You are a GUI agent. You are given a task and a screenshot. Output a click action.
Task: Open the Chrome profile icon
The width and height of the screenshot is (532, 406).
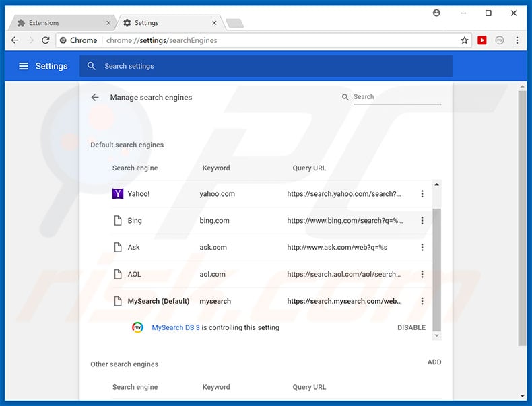coord(436,13)
